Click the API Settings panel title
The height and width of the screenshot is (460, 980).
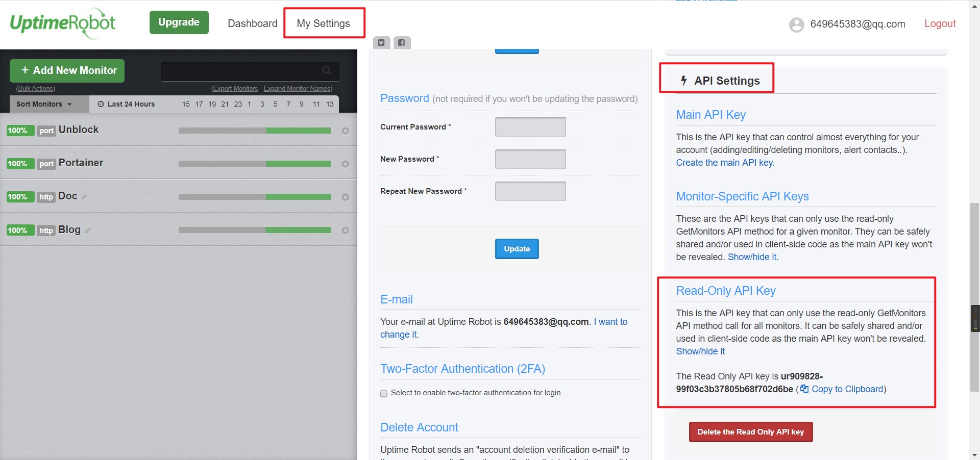[x=727, y=81]
